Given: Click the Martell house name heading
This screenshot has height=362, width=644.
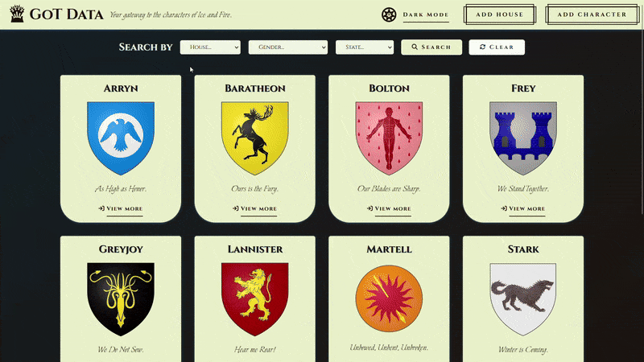Looking at the screenshot, I should (389, 249).
